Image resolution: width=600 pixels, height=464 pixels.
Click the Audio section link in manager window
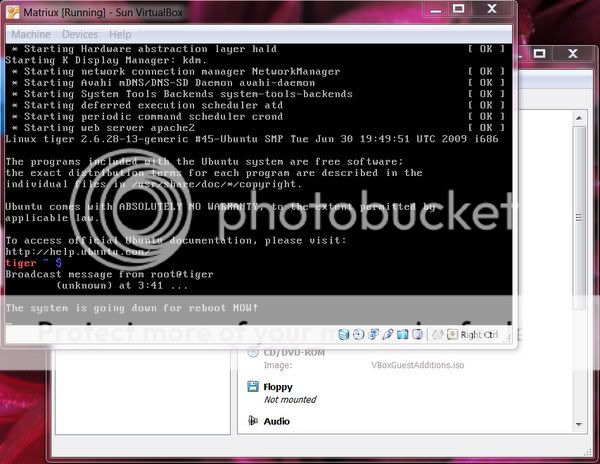point(276,421)
